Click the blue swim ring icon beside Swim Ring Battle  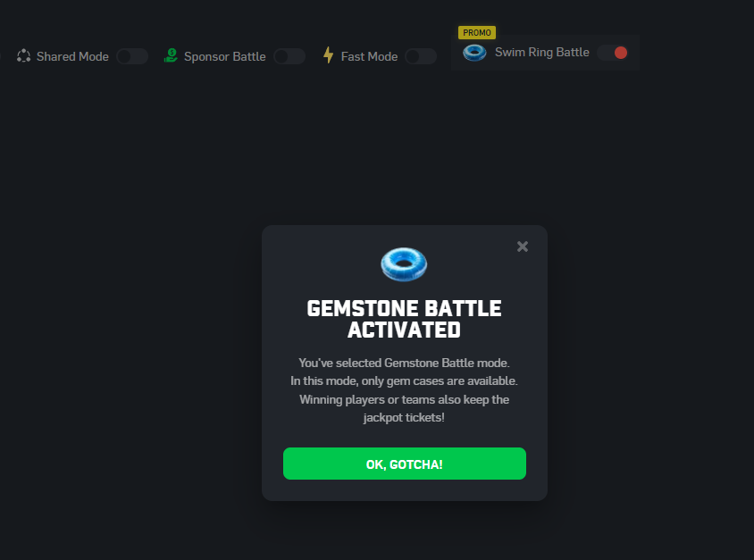[x=474, y=53]
